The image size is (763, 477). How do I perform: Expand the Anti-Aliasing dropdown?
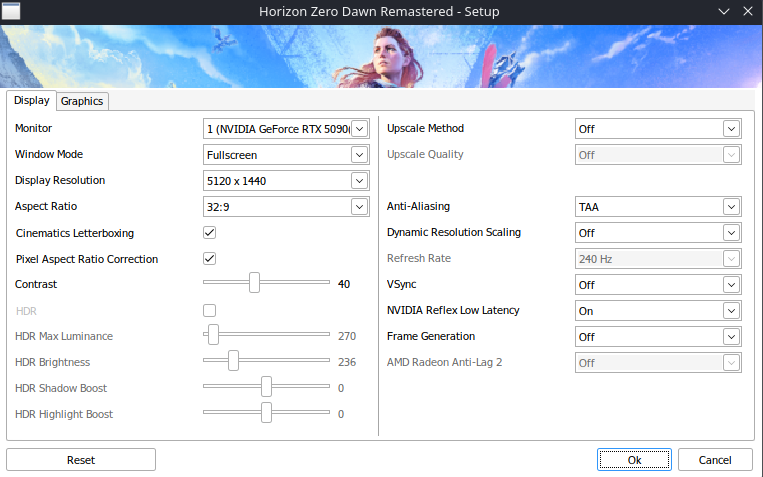[658, 207]
